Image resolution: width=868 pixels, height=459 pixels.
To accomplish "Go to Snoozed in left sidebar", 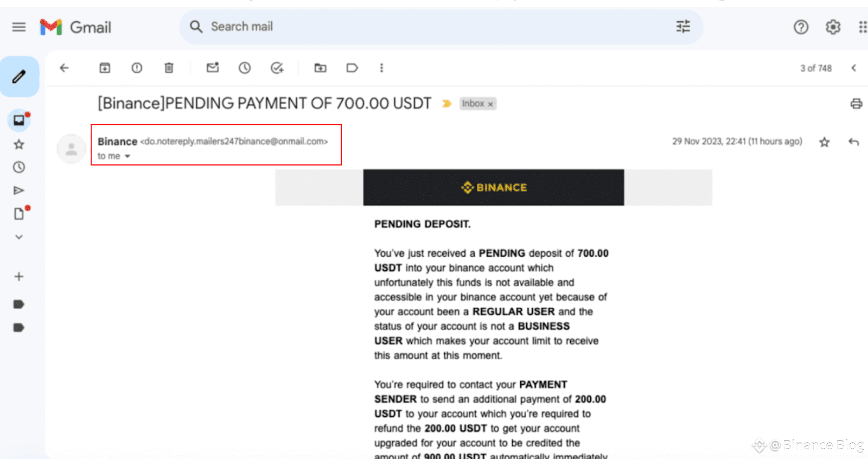I will click(19, 167).
